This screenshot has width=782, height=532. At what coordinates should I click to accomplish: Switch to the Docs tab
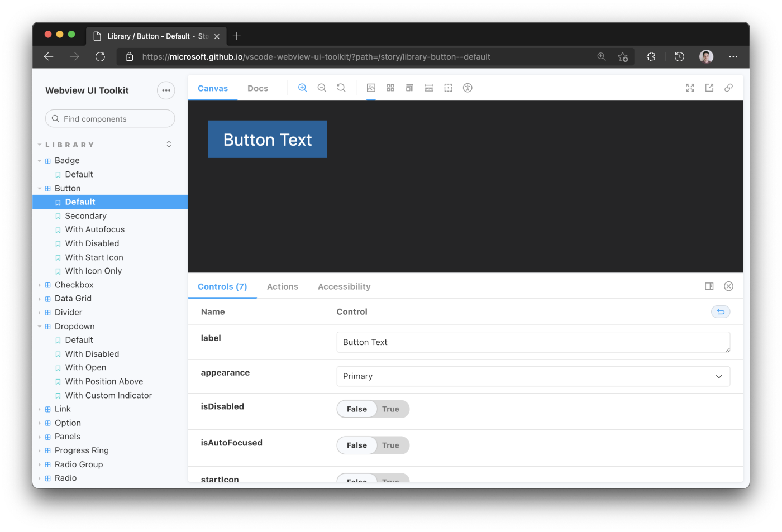[258, 88]
